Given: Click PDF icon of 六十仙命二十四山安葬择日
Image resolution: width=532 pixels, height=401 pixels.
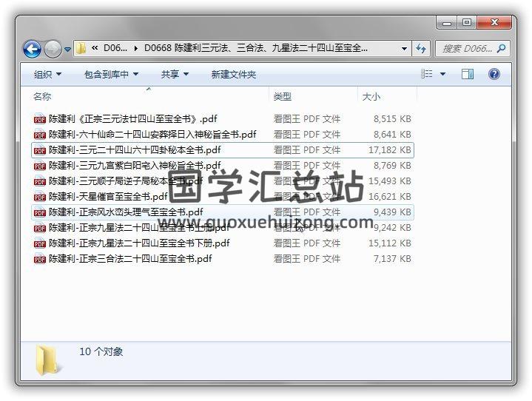Looking at the screenshot, I should click(40, 135).
